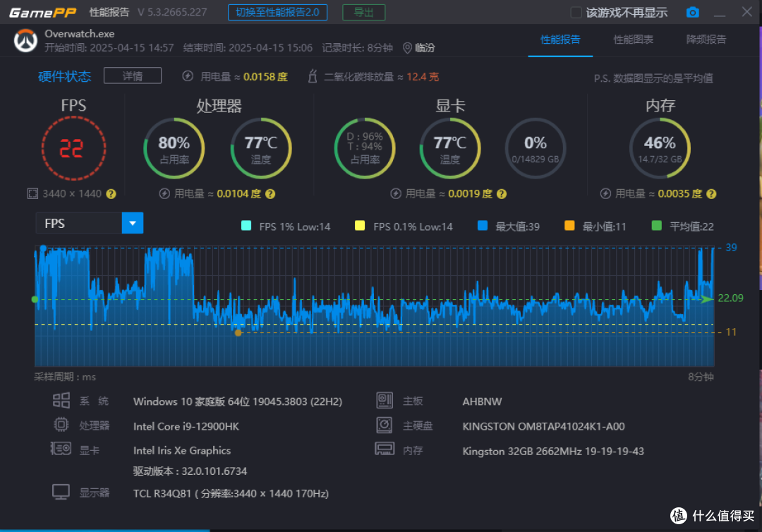
Task: Click the GamePP logo in the title bar
Action: [x=43, y=13]
